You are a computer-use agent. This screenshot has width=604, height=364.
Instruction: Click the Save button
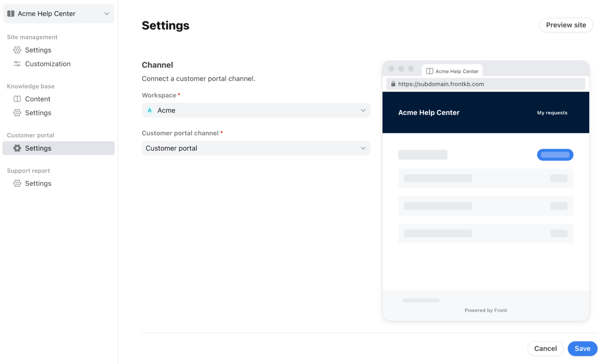[582, 349]
